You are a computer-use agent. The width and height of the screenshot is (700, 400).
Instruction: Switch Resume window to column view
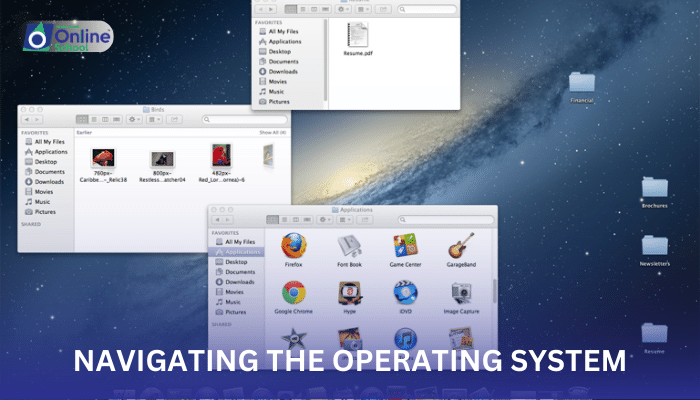(x=314, y=9)
